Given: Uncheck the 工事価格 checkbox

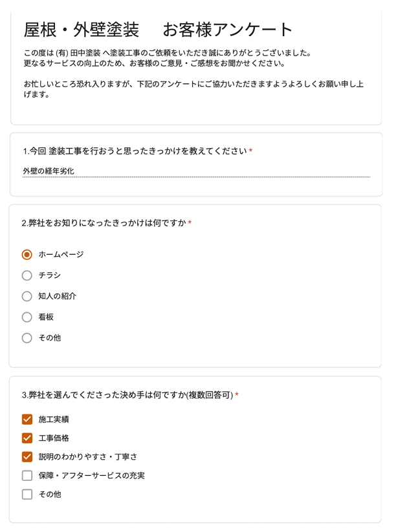Looking at the screenshot, I should (27, 438).
